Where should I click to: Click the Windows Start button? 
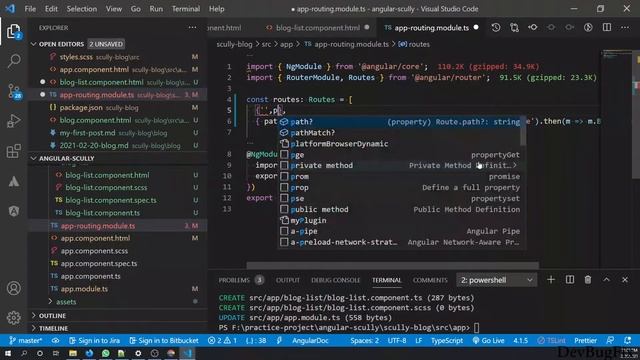coord(8,353)
